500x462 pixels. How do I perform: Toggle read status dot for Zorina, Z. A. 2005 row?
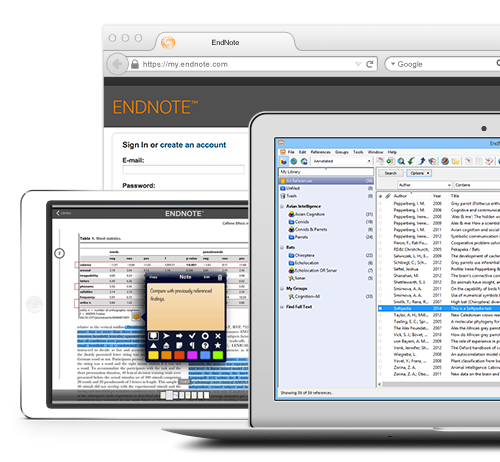coord(380,367)
